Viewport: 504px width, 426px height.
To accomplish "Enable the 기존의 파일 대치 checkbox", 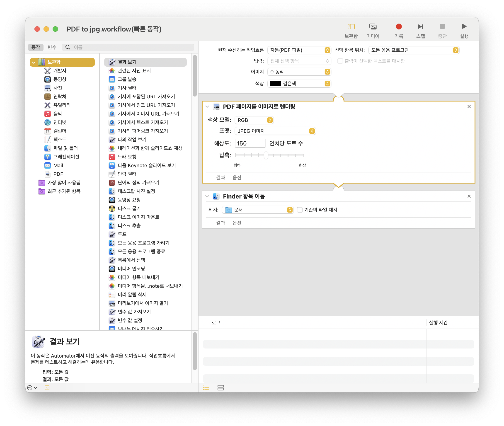I will click(x=299, y=210).
